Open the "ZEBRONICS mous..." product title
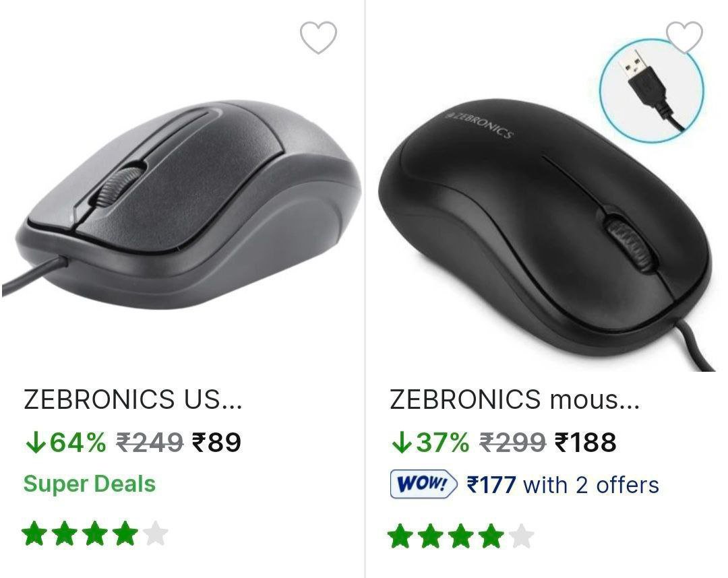 514,399
